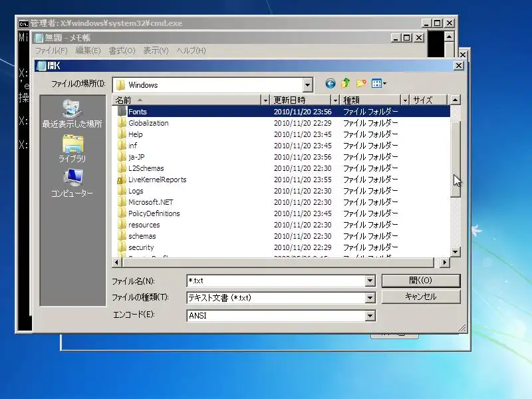Image resolution: width=532 pixels, height=399 pixels.
Task: Click the cmd window scroll up arrow
Action: (450, 37)
